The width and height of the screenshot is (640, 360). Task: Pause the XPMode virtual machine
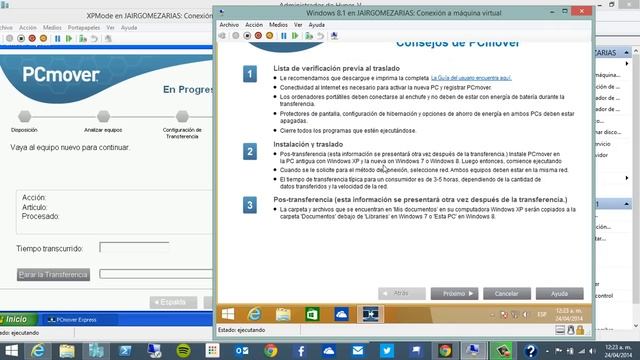tap(58, 39)
